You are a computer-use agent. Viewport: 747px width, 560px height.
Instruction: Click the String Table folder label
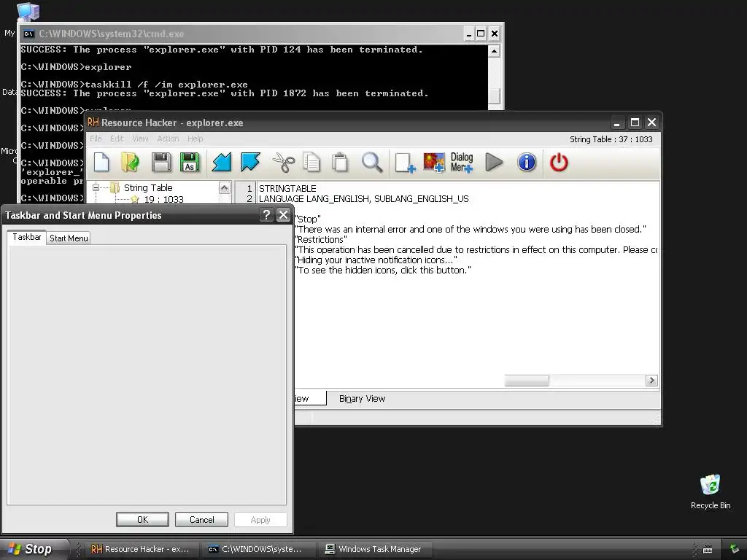(148, 187)
